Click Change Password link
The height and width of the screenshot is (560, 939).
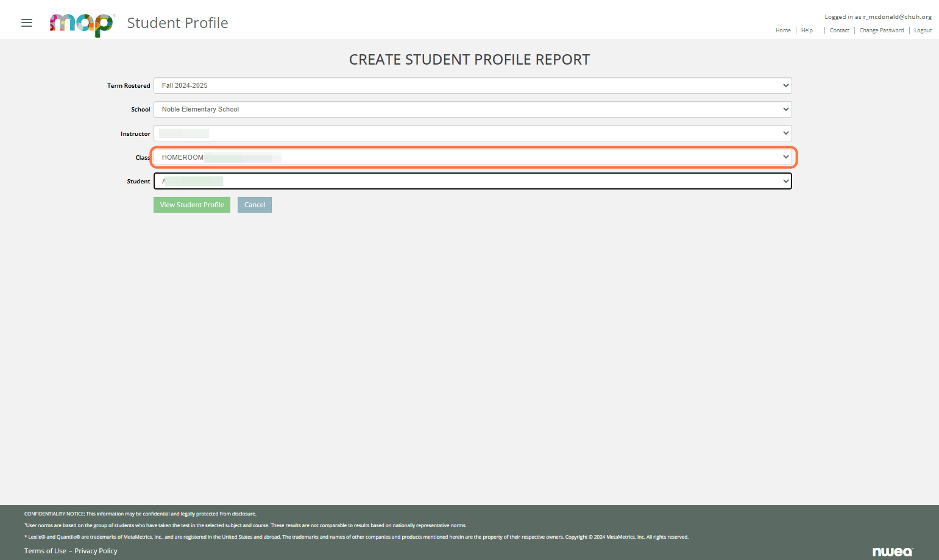(x=881, y=30)
